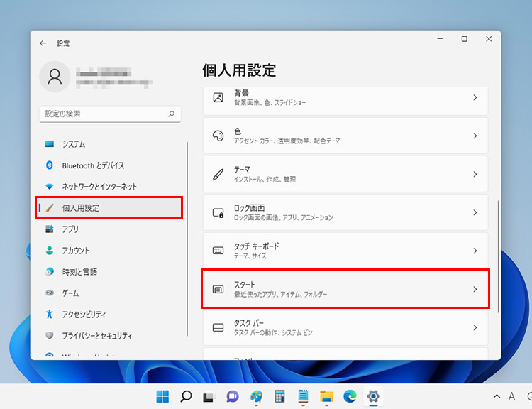Open the スタート personalization settings

click(345, 288)
